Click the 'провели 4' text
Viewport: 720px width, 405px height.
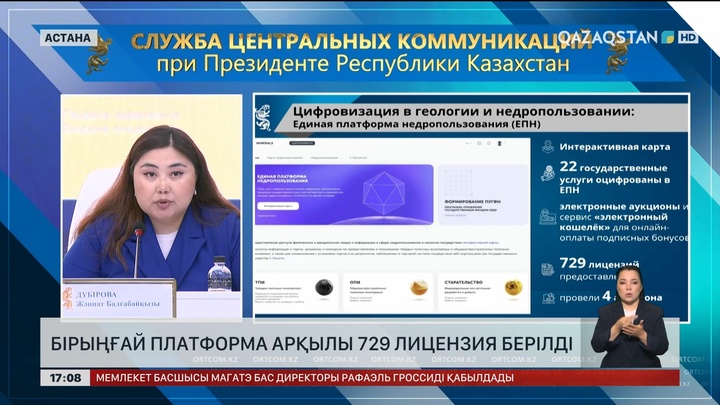(585, 297)
